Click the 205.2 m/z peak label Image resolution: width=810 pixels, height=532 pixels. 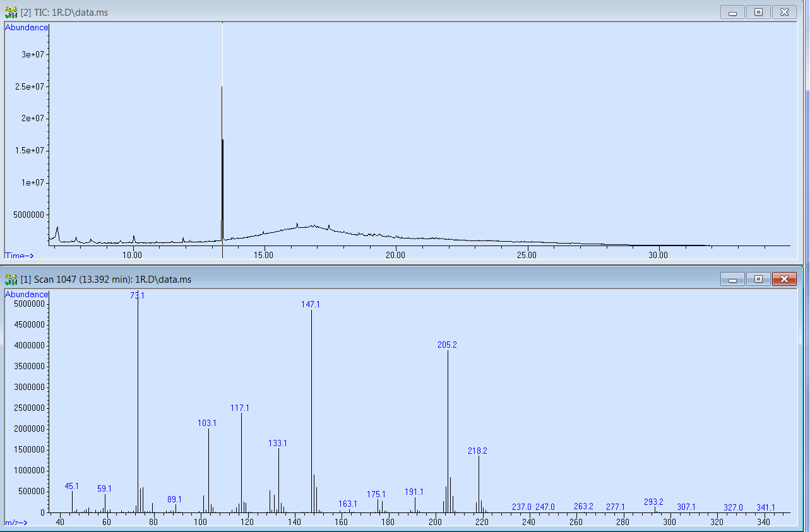coord(447,345)
